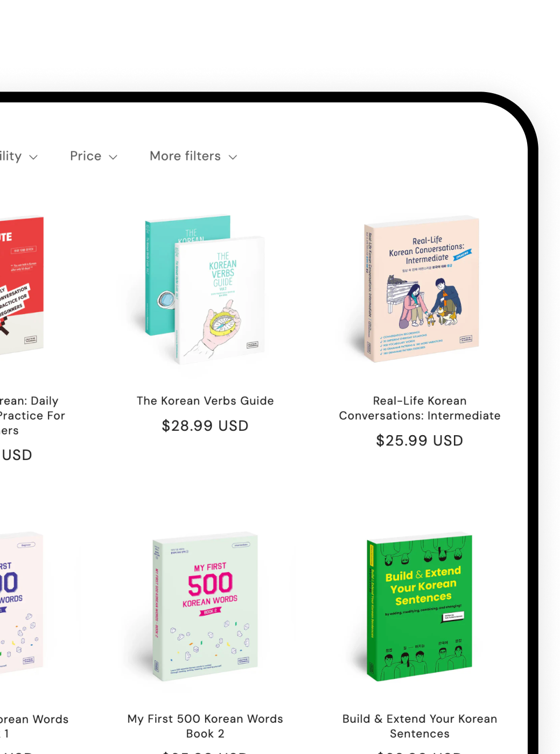This screenshot has height=754, width=560.
Task: Click the chevron next to More filters
Action: pos(233,157)
